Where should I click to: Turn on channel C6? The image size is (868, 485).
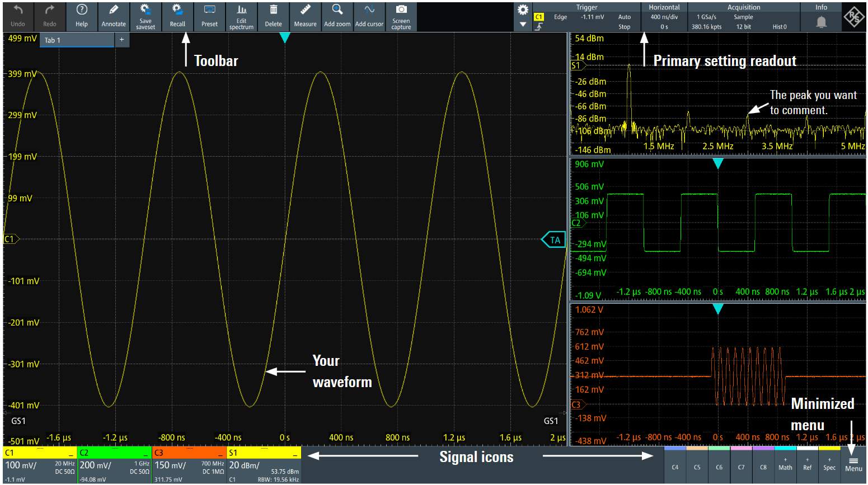click(719, 464)
